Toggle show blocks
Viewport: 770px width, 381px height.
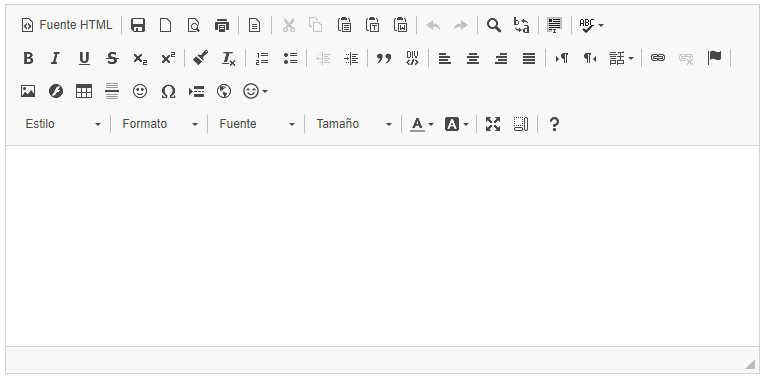click(521, 124)
